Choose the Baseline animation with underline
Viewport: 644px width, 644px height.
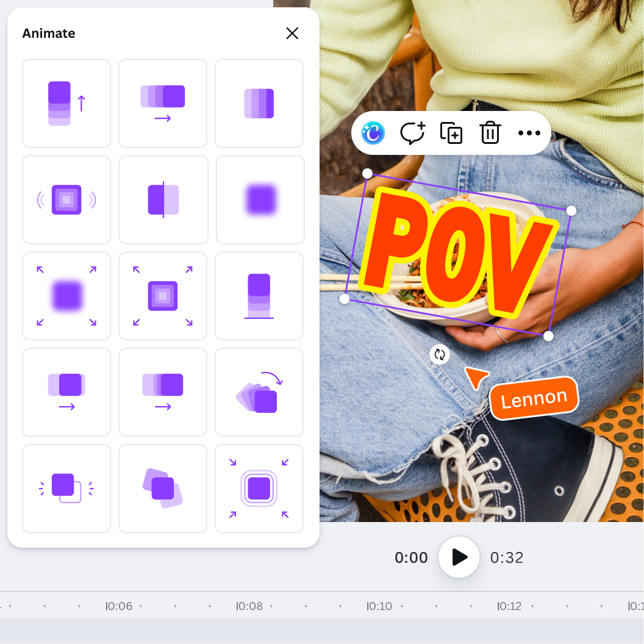(x=259, y=296)
